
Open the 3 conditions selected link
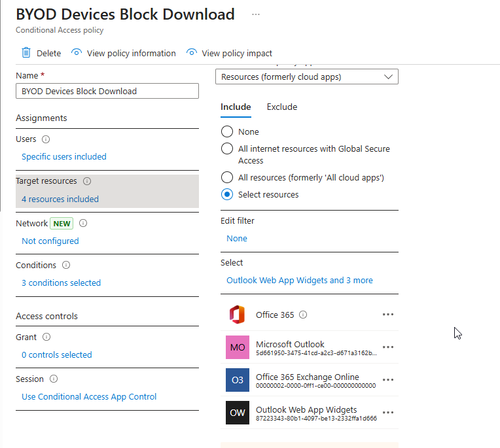(x=62, y=283)
